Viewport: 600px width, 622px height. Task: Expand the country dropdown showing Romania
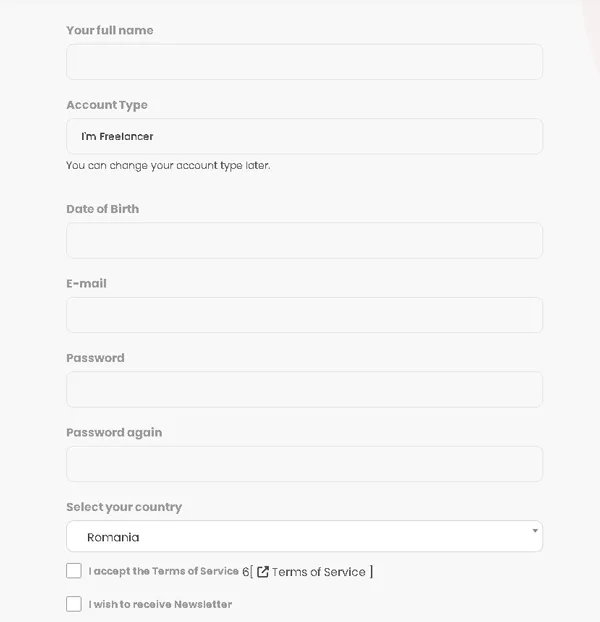[304, 536]
